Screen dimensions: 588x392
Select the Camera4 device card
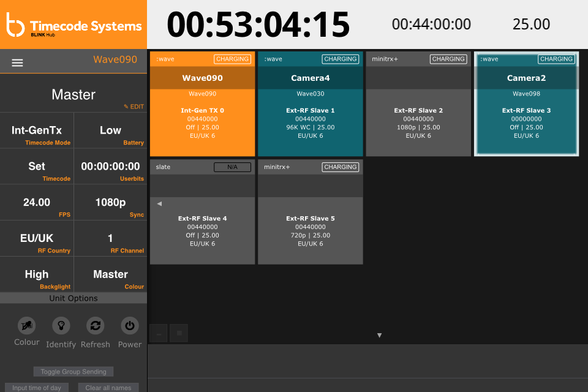pos(311,104)
